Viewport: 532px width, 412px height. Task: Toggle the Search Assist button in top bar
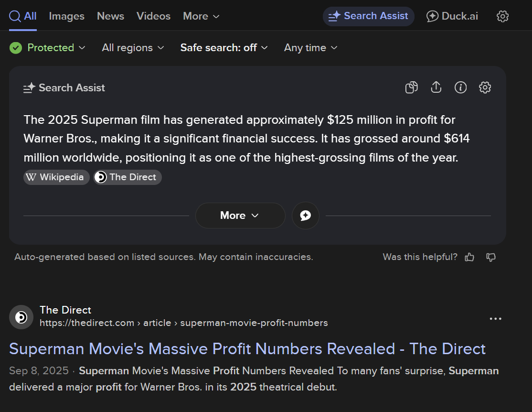(368, 16)
